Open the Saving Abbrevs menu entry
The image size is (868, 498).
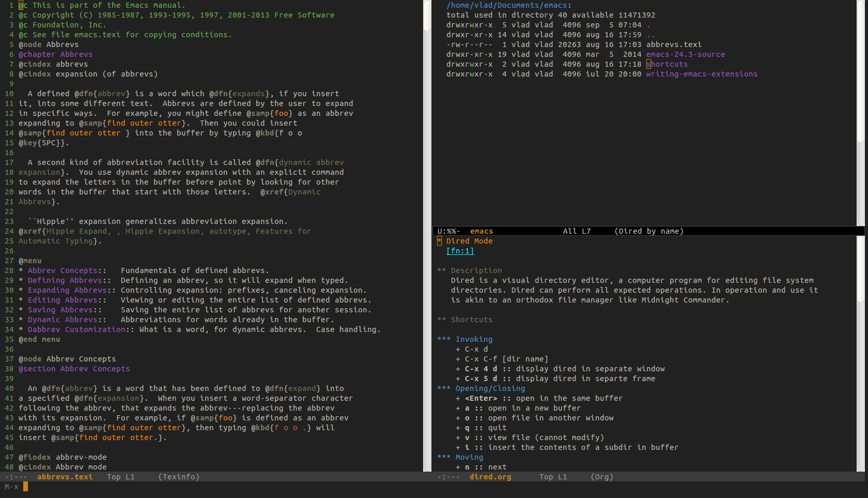pos(60,310)
